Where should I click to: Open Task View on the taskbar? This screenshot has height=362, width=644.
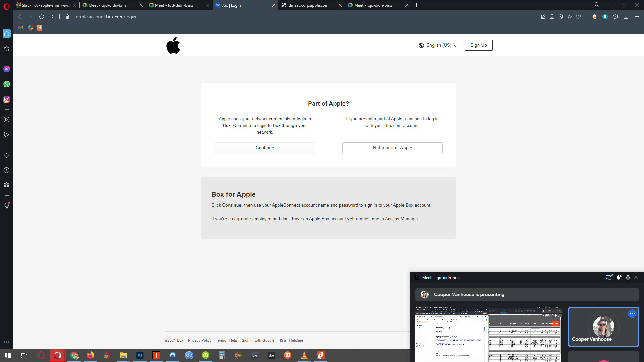pos(24,355)
